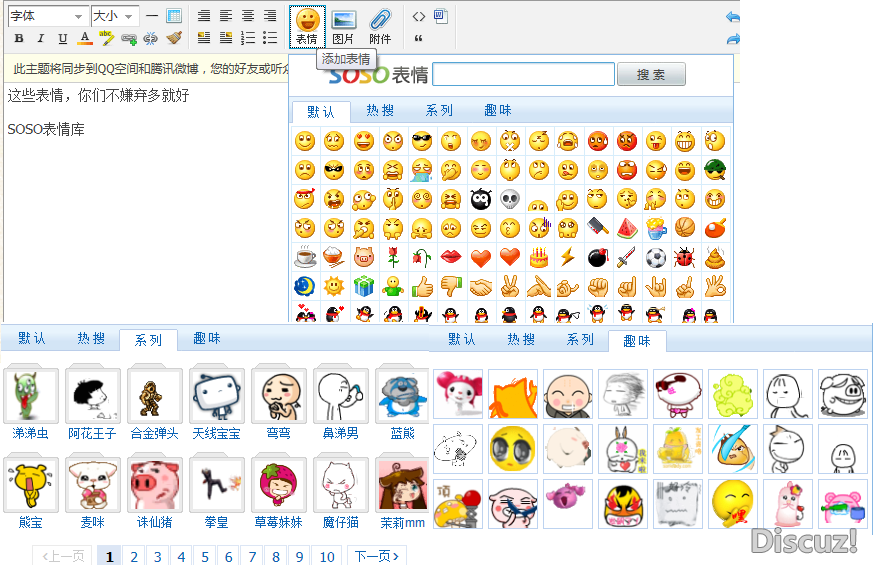The height and width of the screenshot is (565, 874).
Task: Go to page 10 of the series list
Action: tap(327, 557)
